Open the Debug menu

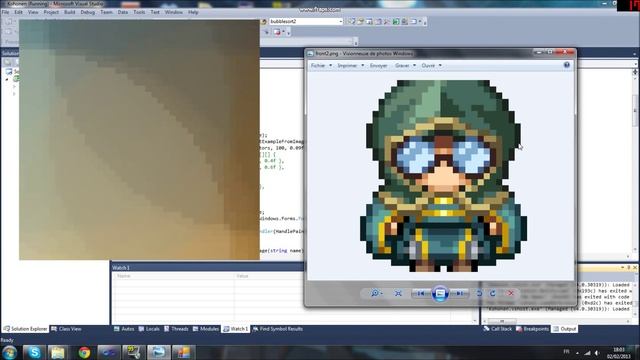tap(87, 12)
